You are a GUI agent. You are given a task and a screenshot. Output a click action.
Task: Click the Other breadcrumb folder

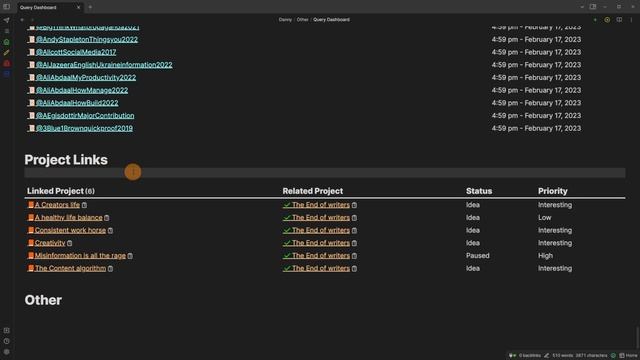click(x=302, y=20)
